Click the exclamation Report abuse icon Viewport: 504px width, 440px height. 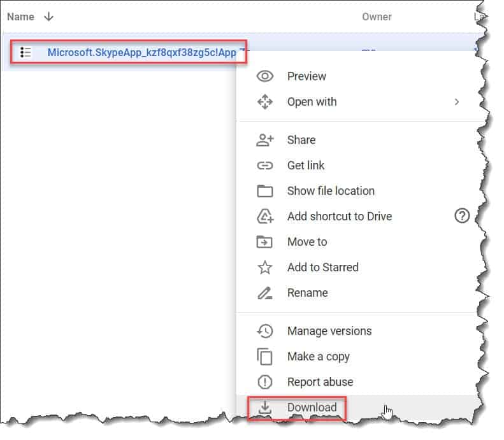click(265, 382)
